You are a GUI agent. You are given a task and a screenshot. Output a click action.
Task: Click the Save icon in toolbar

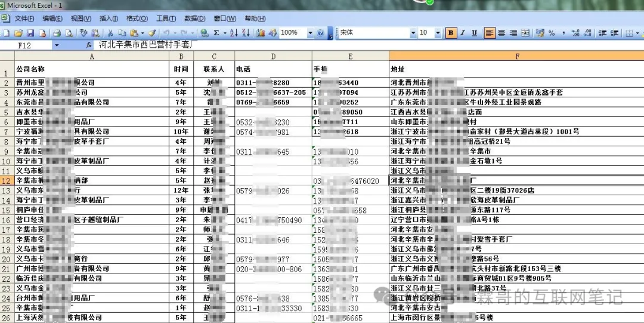coord(30,33)
